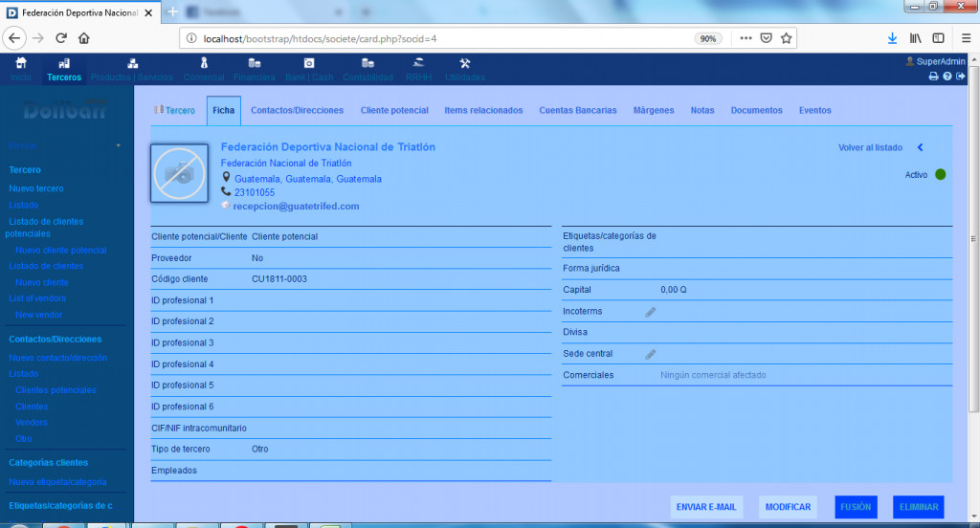The image size is (980, 528).
Task: Go to browser home page
Action: [84, 38]
